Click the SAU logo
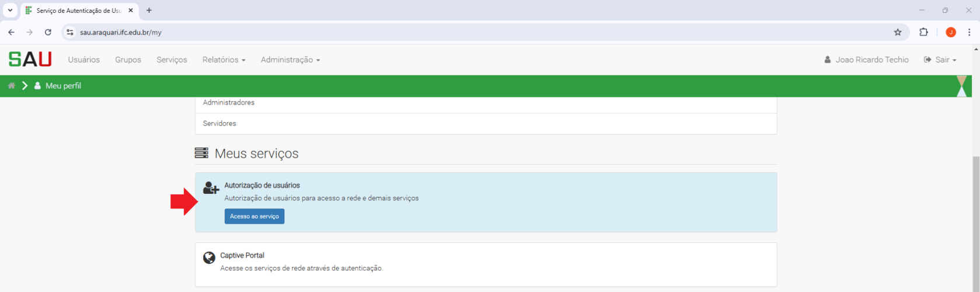980x292 pixels. pyautogui.click(x=30, y=60)
